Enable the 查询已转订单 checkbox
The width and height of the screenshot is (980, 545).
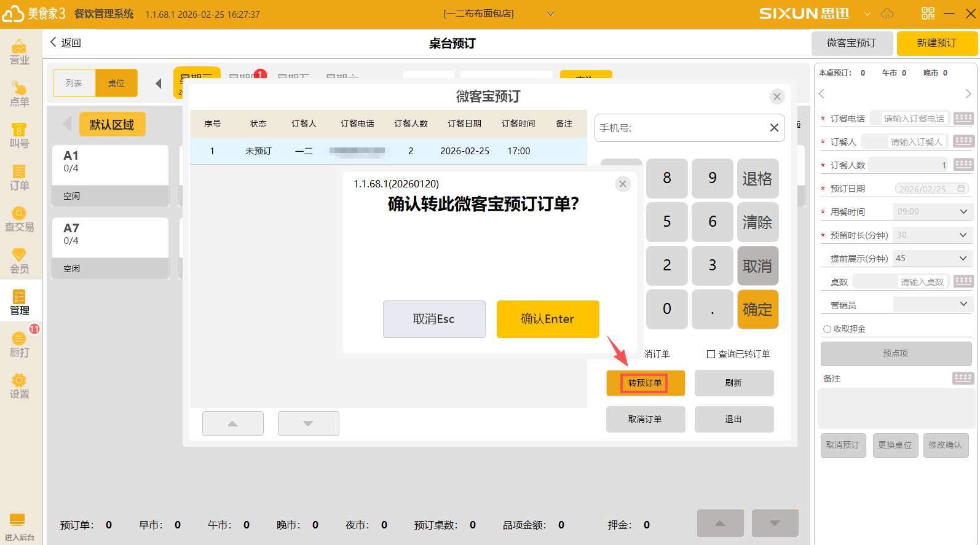pyautogui.click(x=711, y=354)
